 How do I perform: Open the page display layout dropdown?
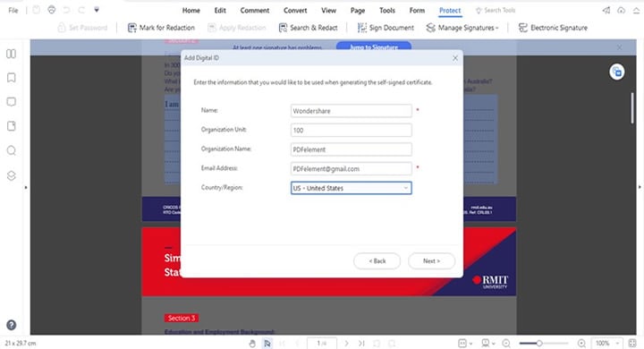(x=488, y=344)
